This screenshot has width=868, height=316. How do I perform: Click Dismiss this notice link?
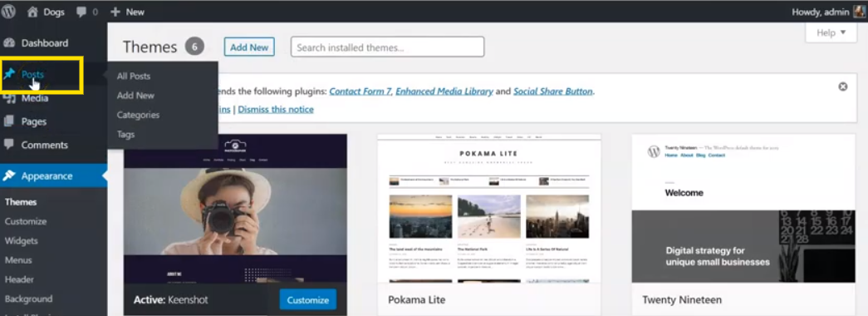(276, 109)
